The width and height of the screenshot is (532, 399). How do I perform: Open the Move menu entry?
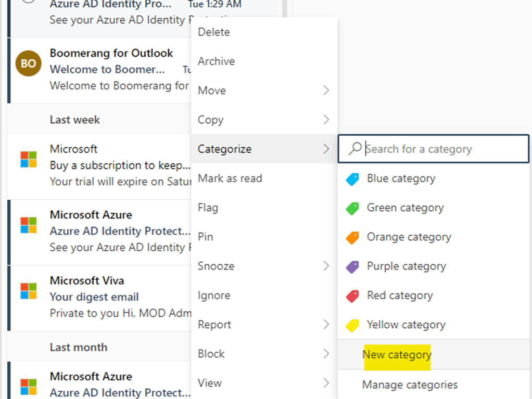tap(264, 91)
